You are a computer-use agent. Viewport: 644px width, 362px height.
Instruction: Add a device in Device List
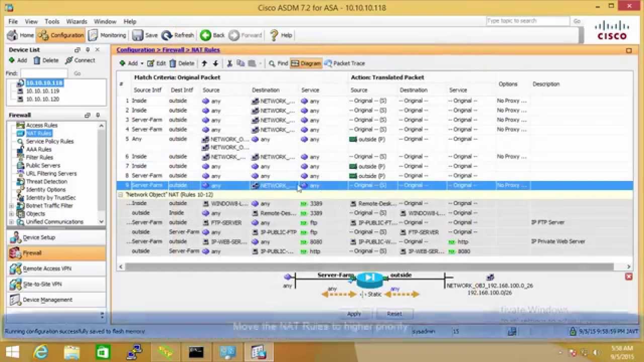pyautogui.click(x=18, y=60)
